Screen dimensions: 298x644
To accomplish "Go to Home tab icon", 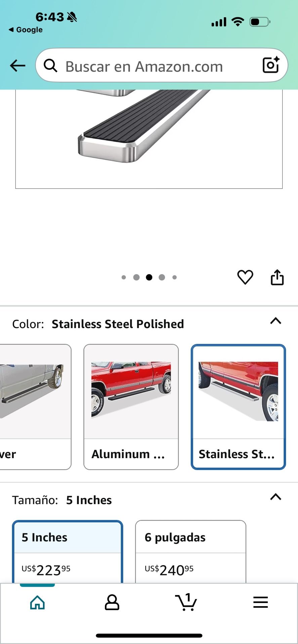I will (37, 602).
